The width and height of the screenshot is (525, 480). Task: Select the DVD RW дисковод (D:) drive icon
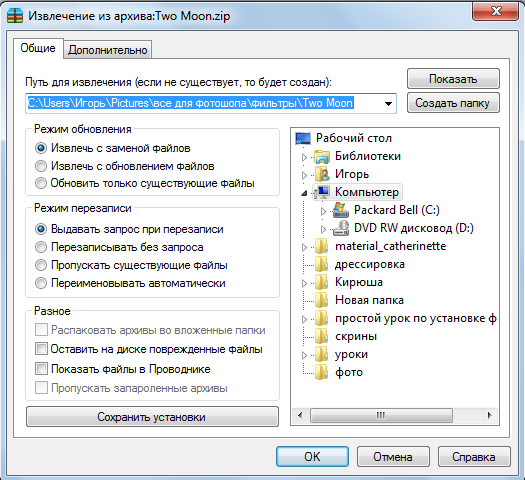[341, 228]
